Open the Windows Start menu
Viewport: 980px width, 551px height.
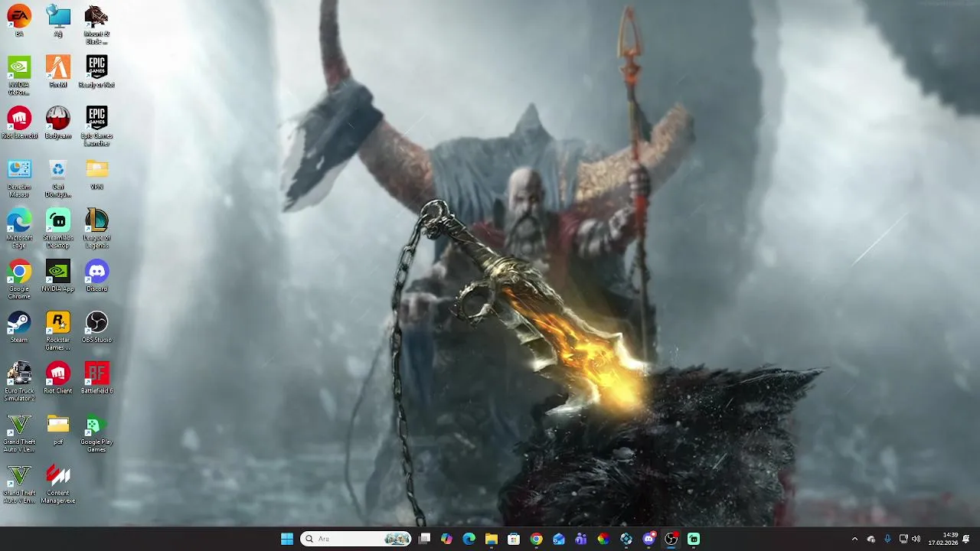[287, 539]
